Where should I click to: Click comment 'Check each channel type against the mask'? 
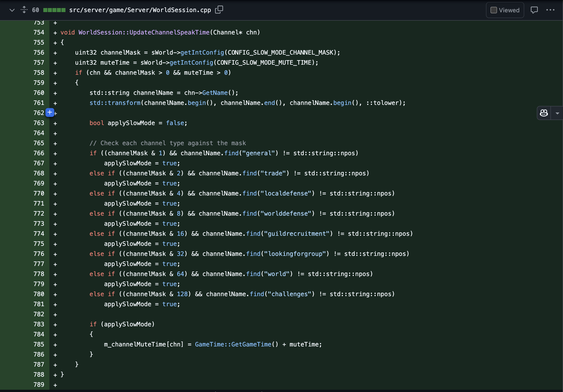coord(168,143)
